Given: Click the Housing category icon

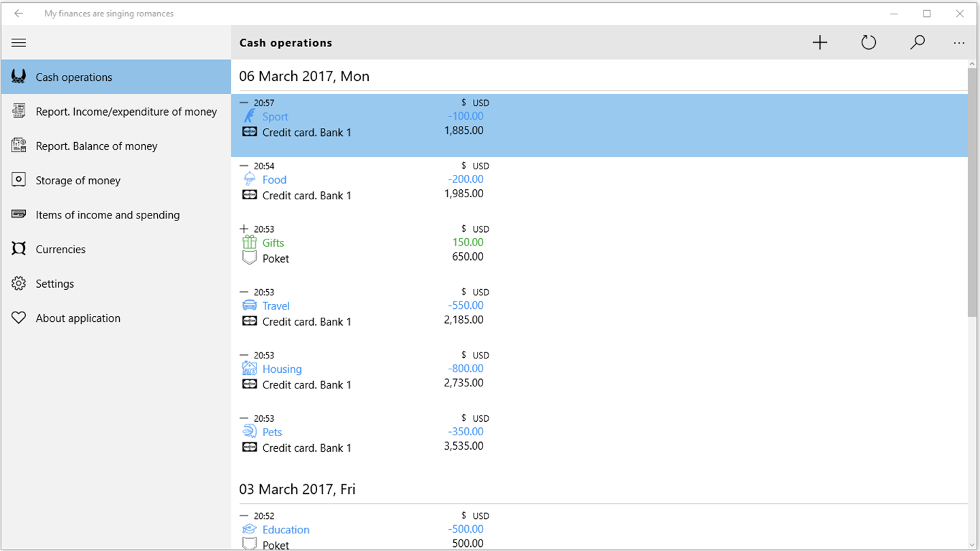Looking at the screenshot, I should coord(250,369).
